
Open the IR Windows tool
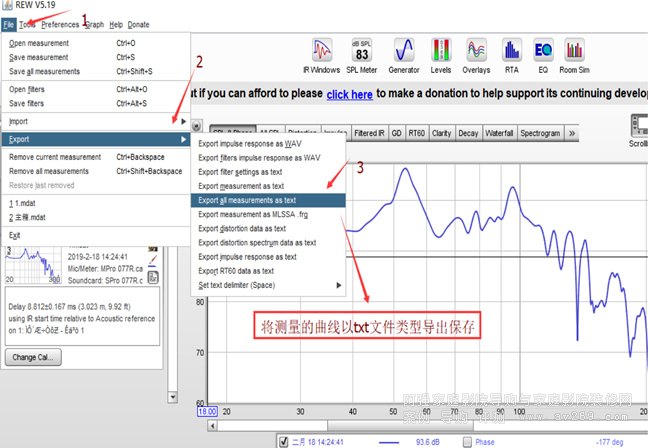coord(323,54)
